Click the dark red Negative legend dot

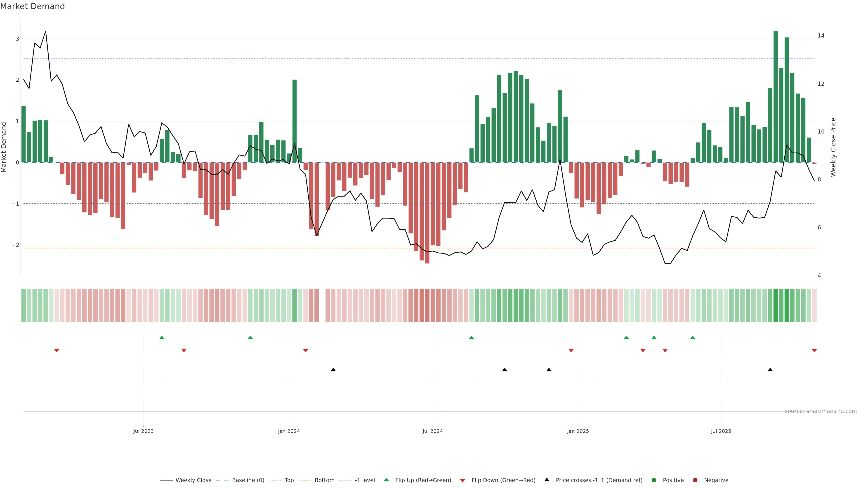pyautogui.click(x=695, y=480)
